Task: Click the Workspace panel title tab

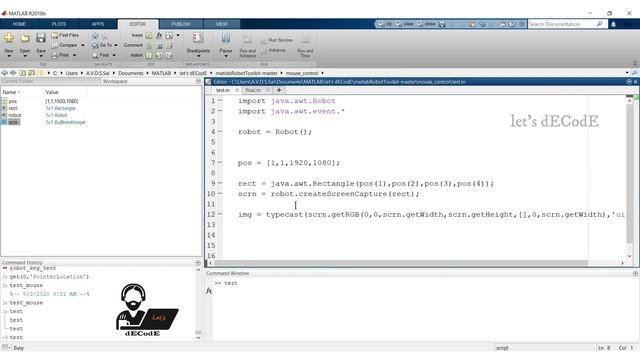Action: coord(115,82)
